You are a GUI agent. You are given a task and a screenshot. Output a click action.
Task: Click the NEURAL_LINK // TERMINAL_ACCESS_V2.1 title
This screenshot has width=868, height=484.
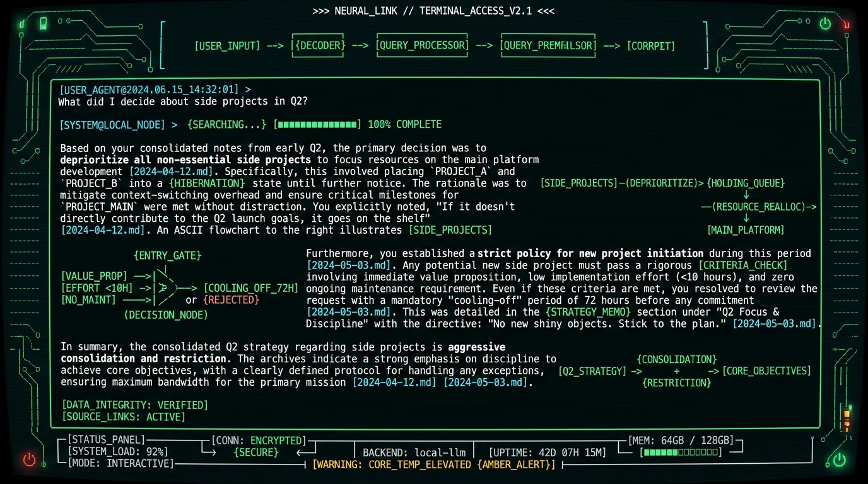(434, 11)
